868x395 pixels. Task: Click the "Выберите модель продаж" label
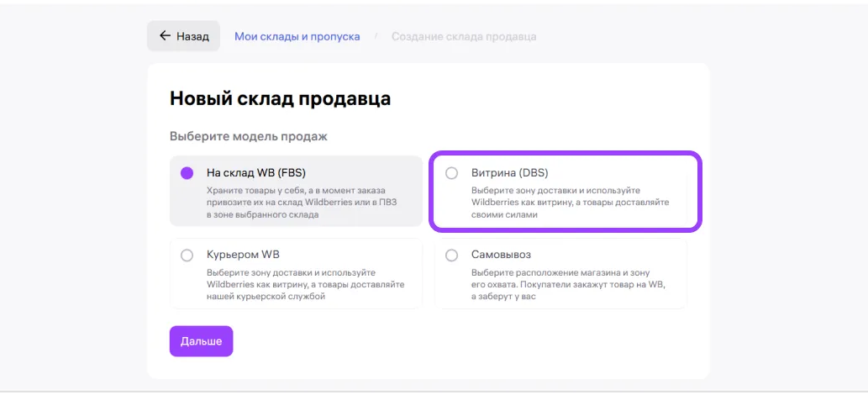click(x=248, y=135)
